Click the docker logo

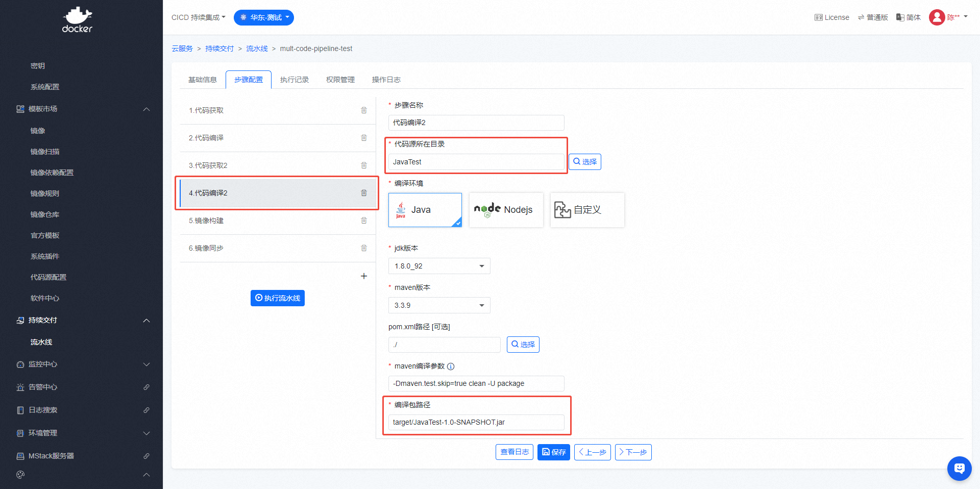(77, 20)
